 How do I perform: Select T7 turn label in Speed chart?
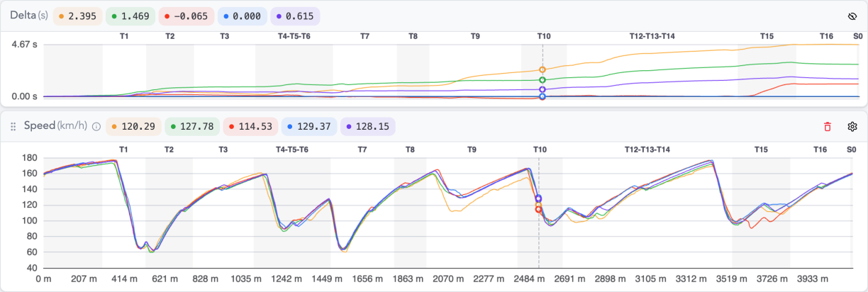click(362, 150)
